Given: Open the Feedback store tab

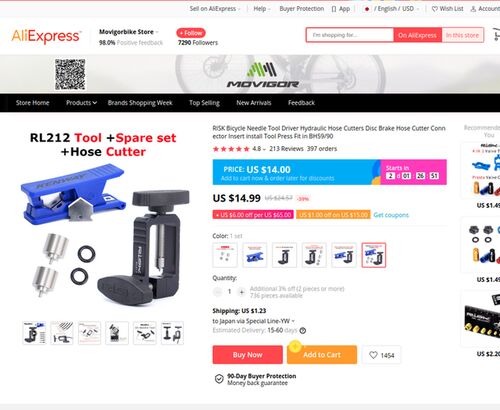Looking at the screenshot, I should [x=301, y=103].
